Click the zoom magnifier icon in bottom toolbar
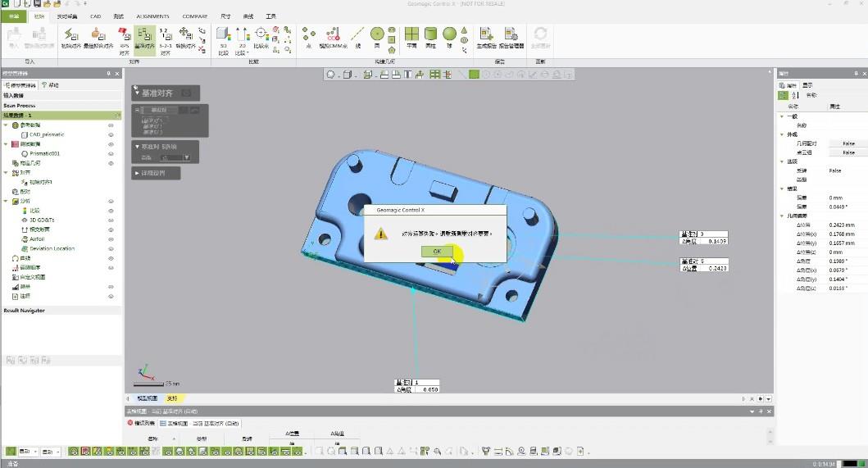Screen dimensions: 868x468 pyautogui.click(x=438, y=452)
